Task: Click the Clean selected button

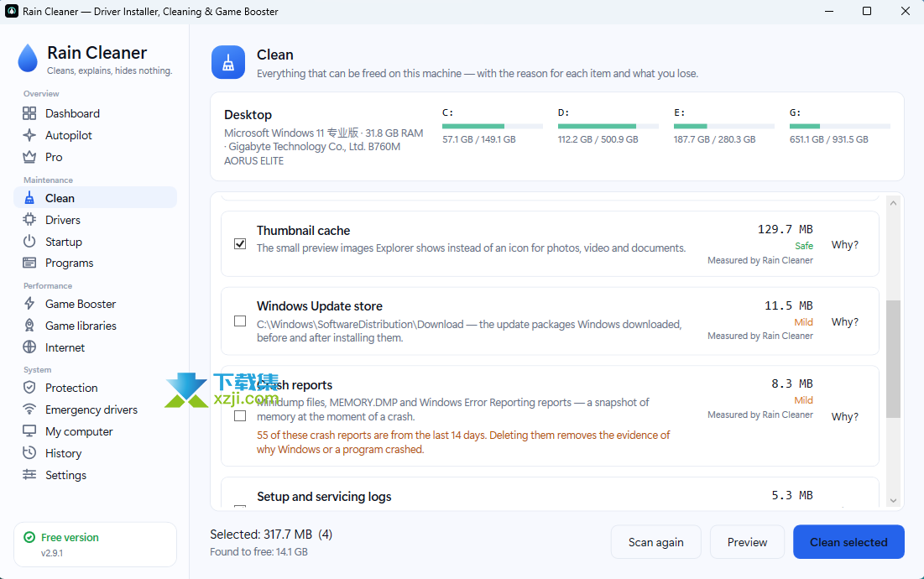Action: coord(848,542)
